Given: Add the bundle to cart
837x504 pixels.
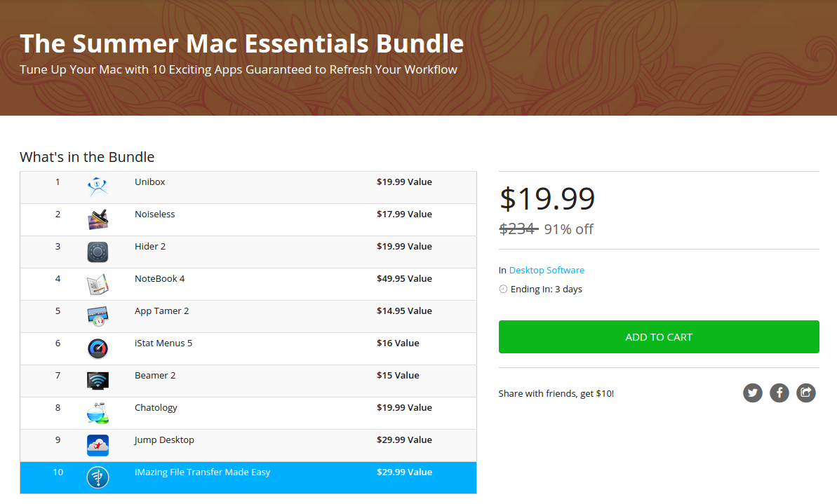Looking at the screenshot, I should (659, 337).
